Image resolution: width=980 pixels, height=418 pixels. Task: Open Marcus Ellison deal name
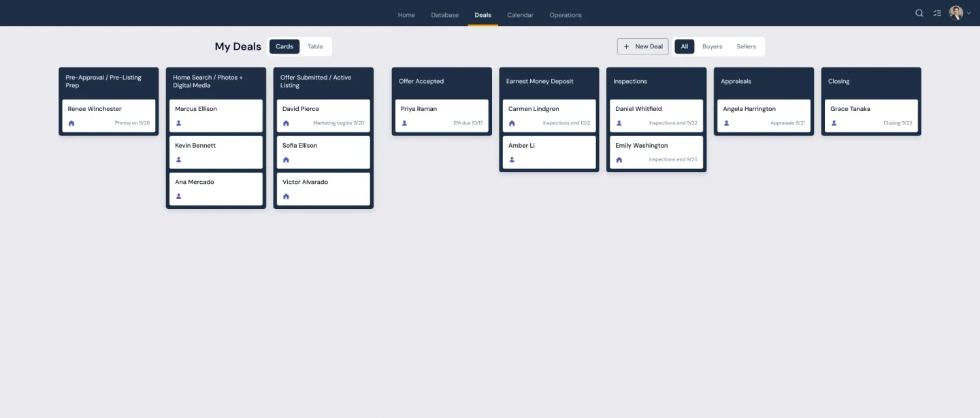coord(196,109)
